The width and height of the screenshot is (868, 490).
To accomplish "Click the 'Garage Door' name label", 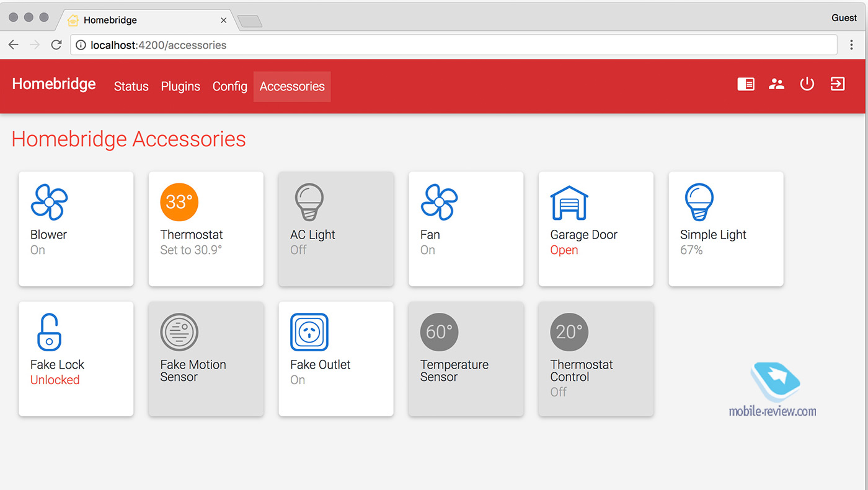I will point(583,235).
